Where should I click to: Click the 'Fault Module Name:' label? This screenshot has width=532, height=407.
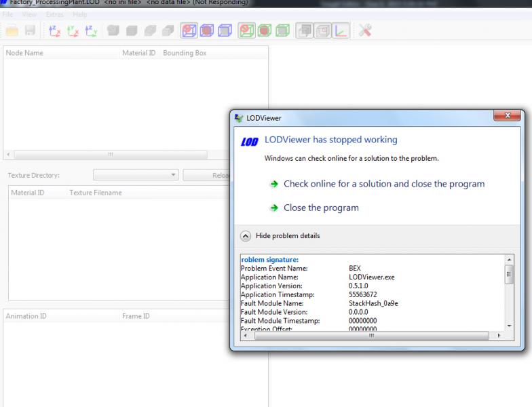tap(272, 303)
